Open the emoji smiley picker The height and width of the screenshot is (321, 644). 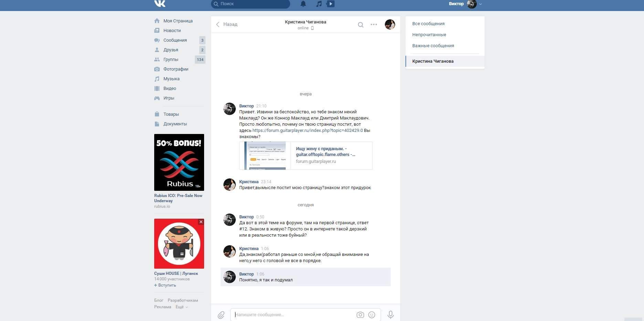pos(372,315)
